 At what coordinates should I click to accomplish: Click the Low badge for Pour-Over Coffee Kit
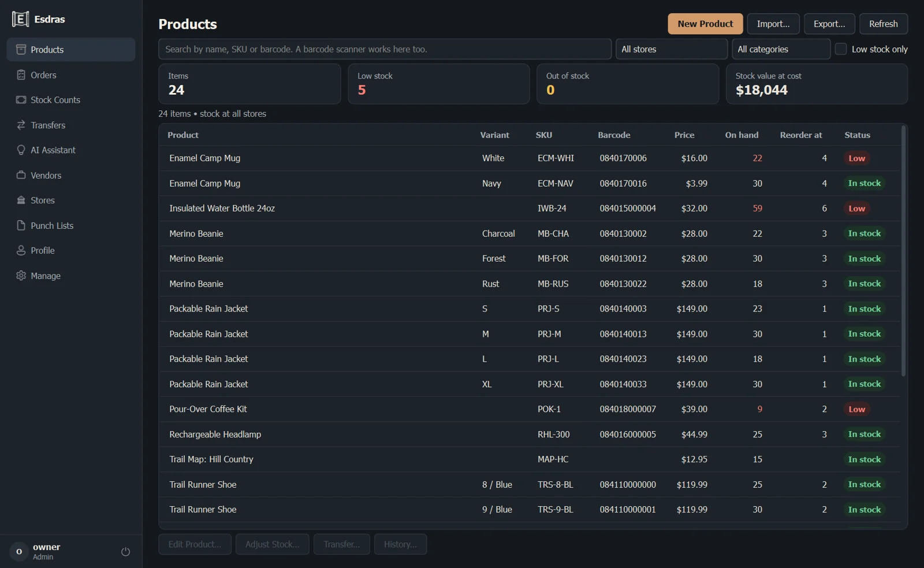[857, 409]
